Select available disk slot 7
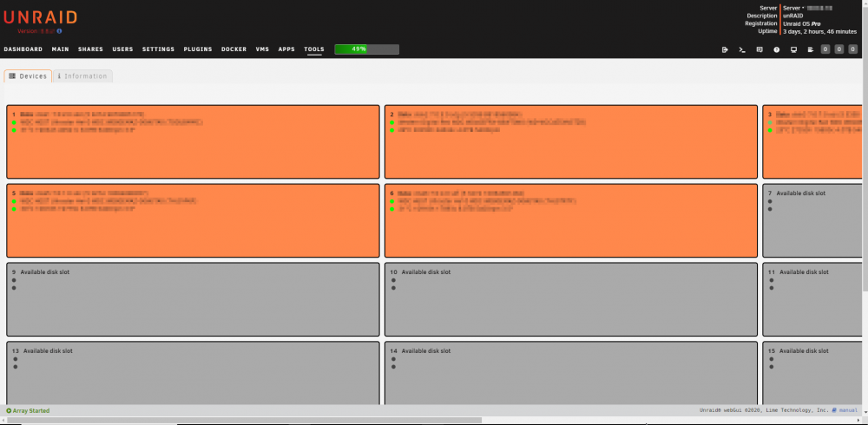 pos(812,220)
